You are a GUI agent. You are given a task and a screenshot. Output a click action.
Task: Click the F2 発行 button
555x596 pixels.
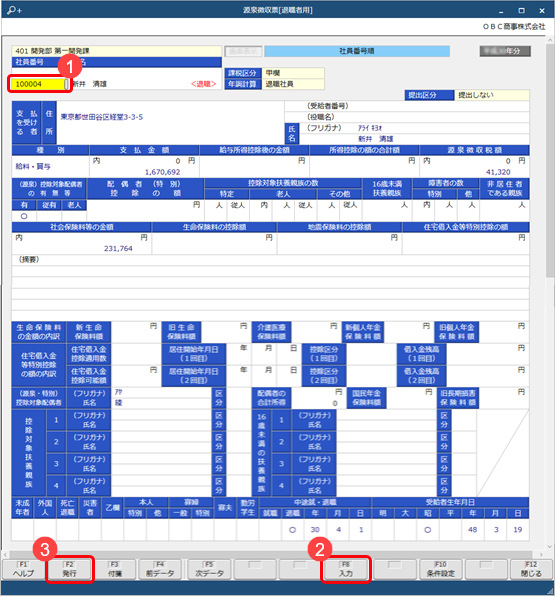coord(69,569)
